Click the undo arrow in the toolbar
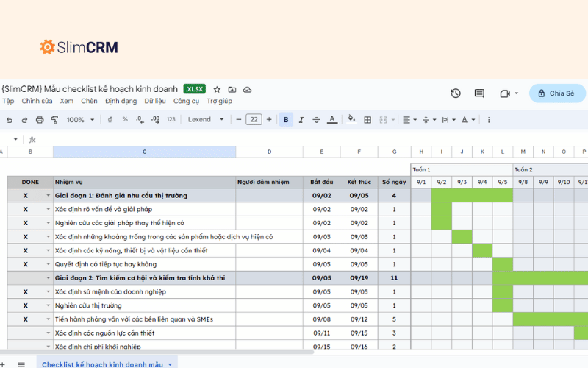588x368 pixels. click(x=9, y=120)
